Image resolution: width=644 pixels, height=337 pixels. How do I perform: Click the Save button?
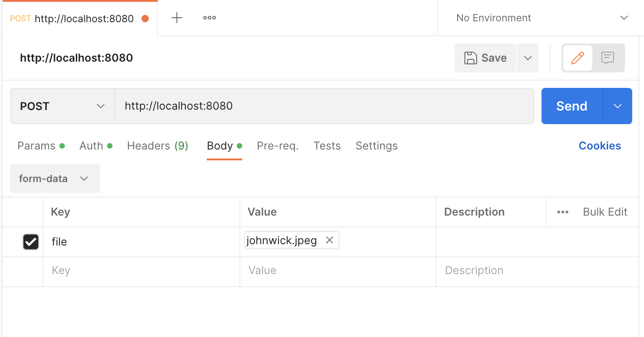click(x=485, y=58)
